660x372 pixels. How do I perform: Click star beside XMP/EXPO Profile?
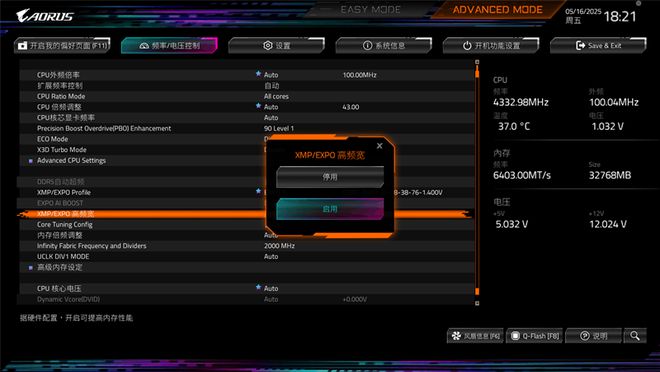coord(258,191)
